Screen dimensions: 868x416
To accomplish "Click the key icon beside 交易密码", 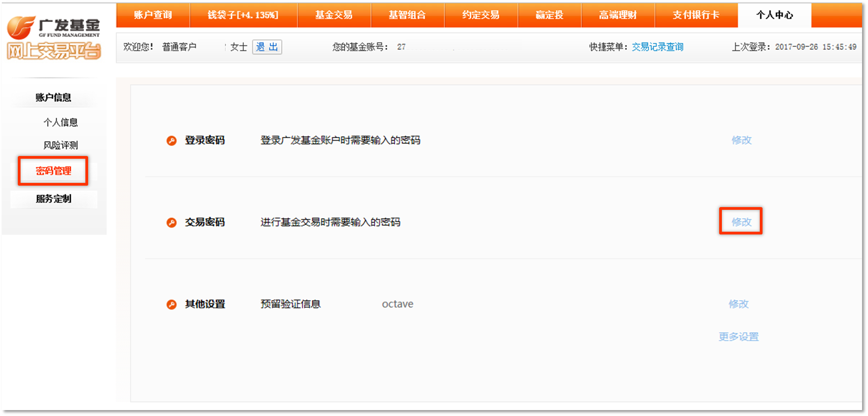I will click(x=171, y=223).
